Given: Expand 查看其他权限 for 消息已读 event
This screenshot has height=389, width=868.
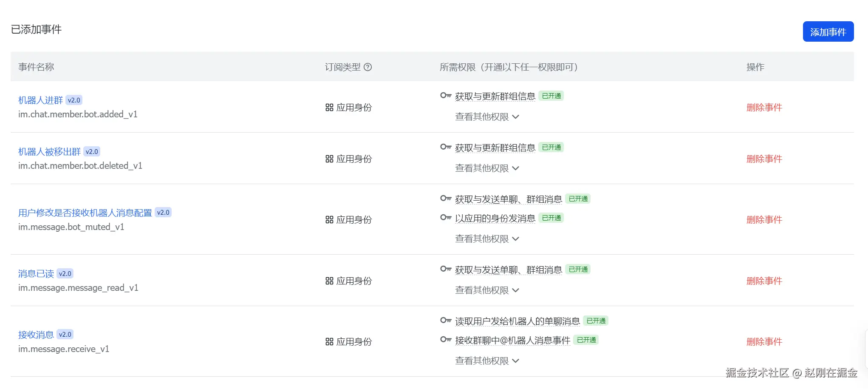Looking at the screenshot, I should [487, 290].
